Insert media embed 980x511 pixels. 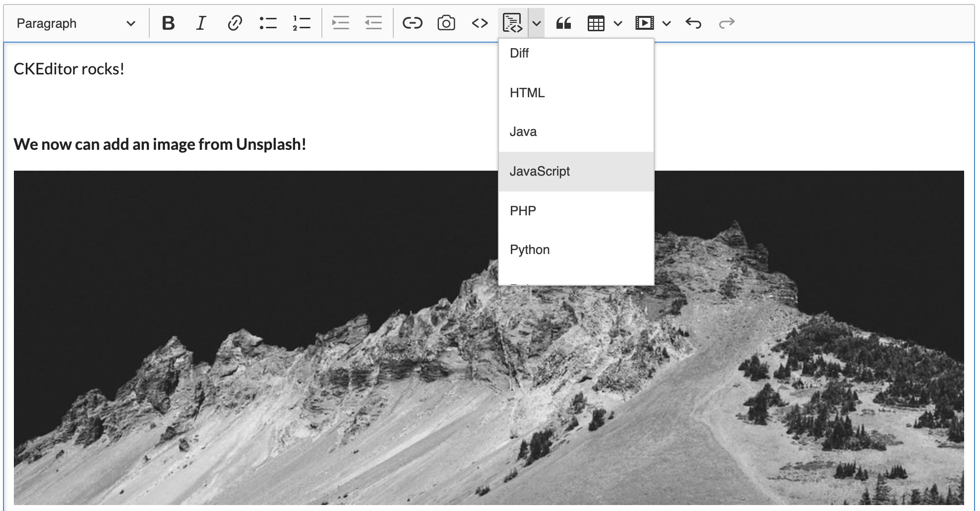pyautogui.click(x=644, y=23)
